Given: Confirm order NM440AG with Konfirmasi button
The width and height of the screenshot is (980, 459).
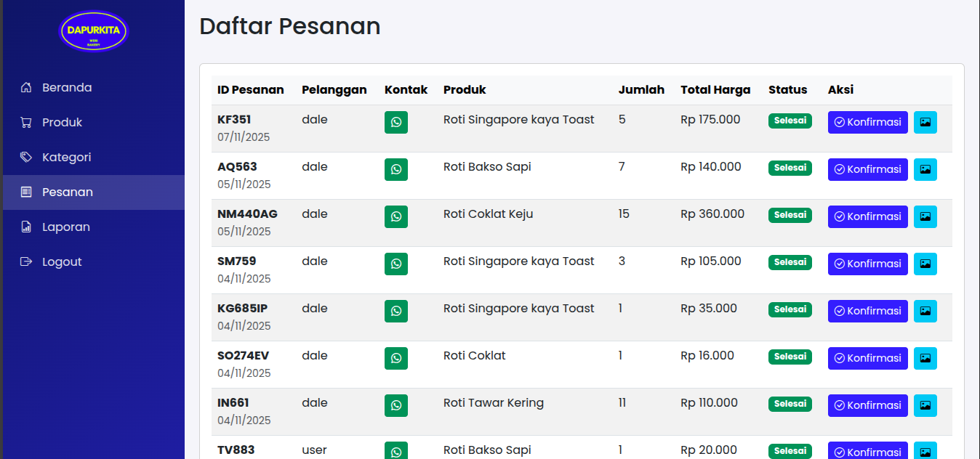Looking at the screenshot, I should click(x=868, y=216).
